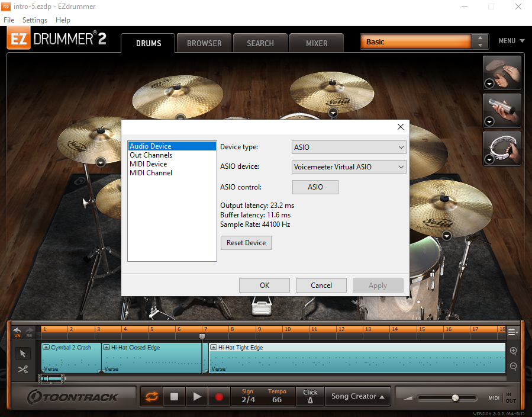Image resolution: width=532 pixels, height=417 pixels.
Task: Select Audio Device in settings list
Action: point(172,146)
